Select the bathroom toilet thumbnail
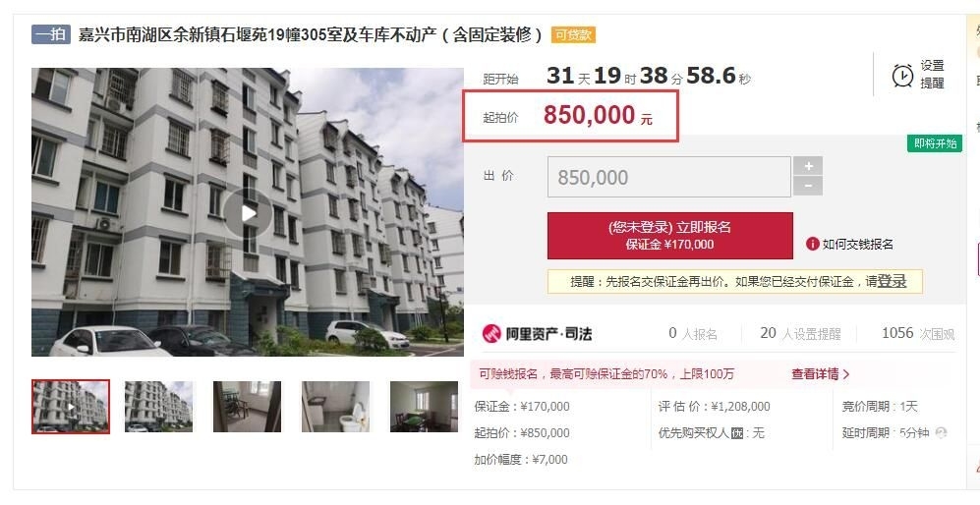 click(335, 406)
